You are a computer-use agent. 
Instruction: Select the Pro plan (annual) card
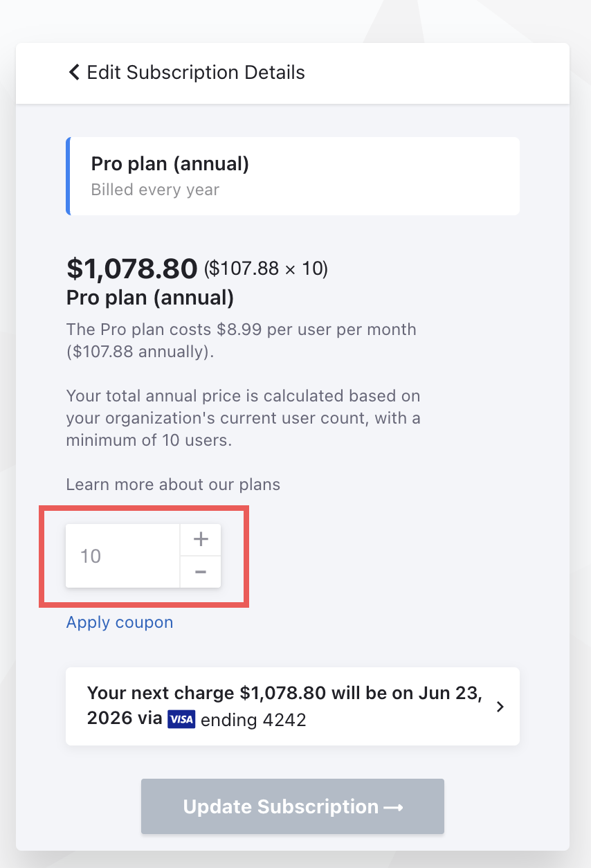click(293, 176)
